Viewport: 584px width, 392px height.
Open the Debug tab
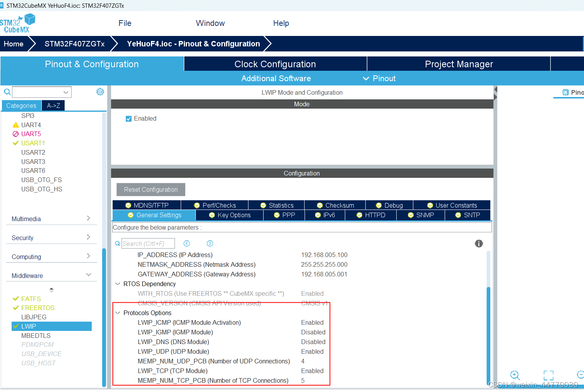point(389,205)
